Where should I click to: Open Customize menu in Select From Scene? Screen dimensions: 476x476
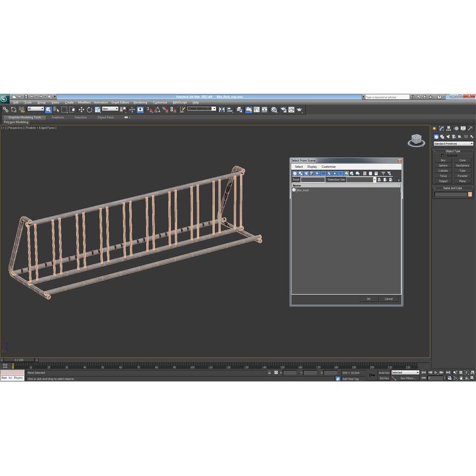click(328, 167)
